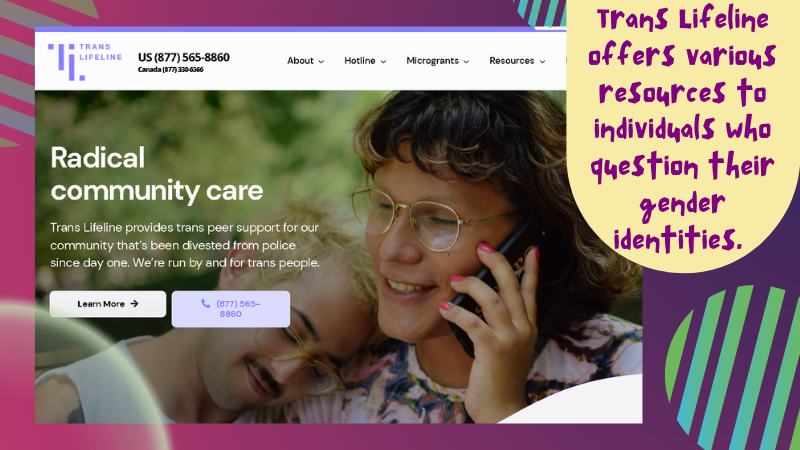The width and height of the screenshot is (800, 450).
Task: Click the Learn More button
Action: pyautogui.click(x=108, y=304)
